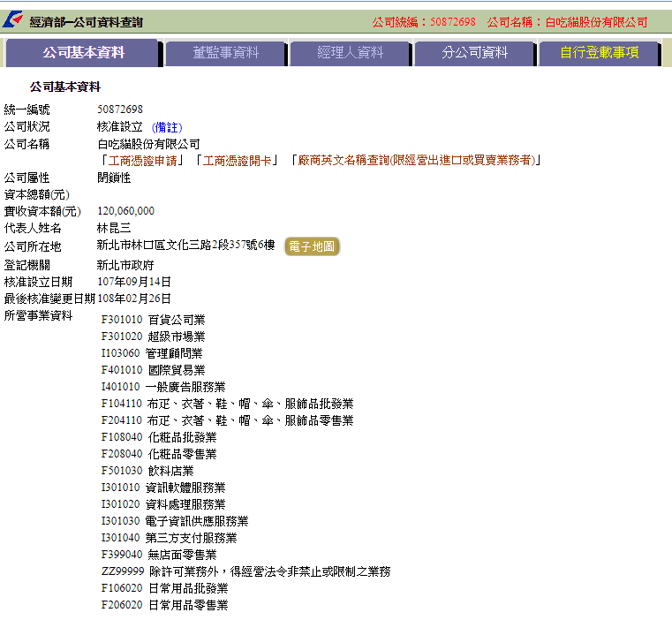Viewport: 672px width, 620px height.
Task: Click the red 公司統編：50872698 header text
Action: pyautogui.click(x=424, y=22)
